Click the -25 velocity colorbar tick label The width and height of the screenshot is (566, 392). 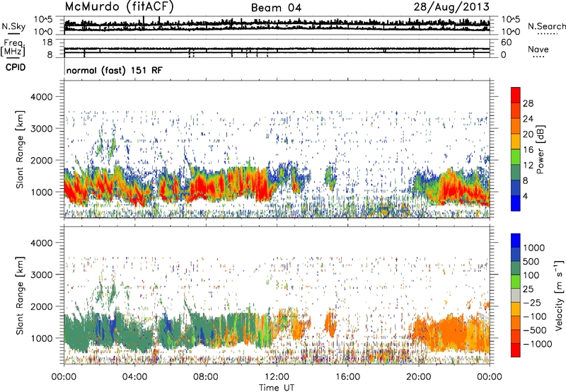pos(533,302)
